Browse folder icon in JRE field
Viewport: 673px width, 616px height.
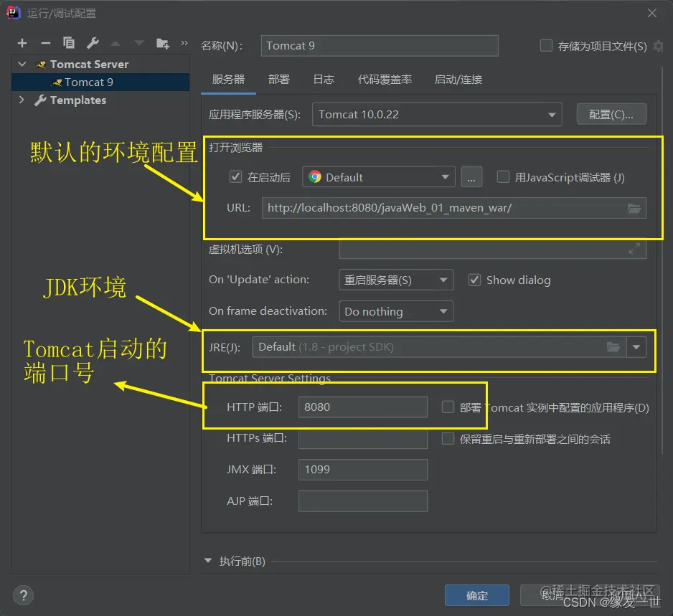[613, 347]
